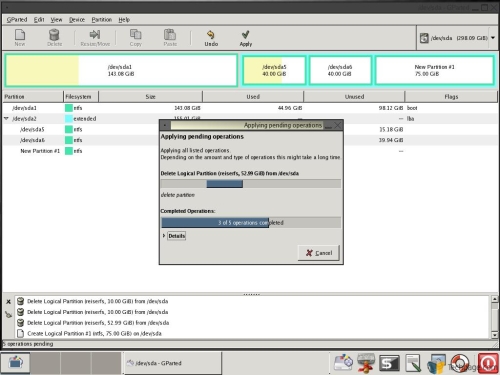Screen dimensions: 500x375
Task: Click the hard disk icon beside /dev/sda
Action: tap(424, 38)
